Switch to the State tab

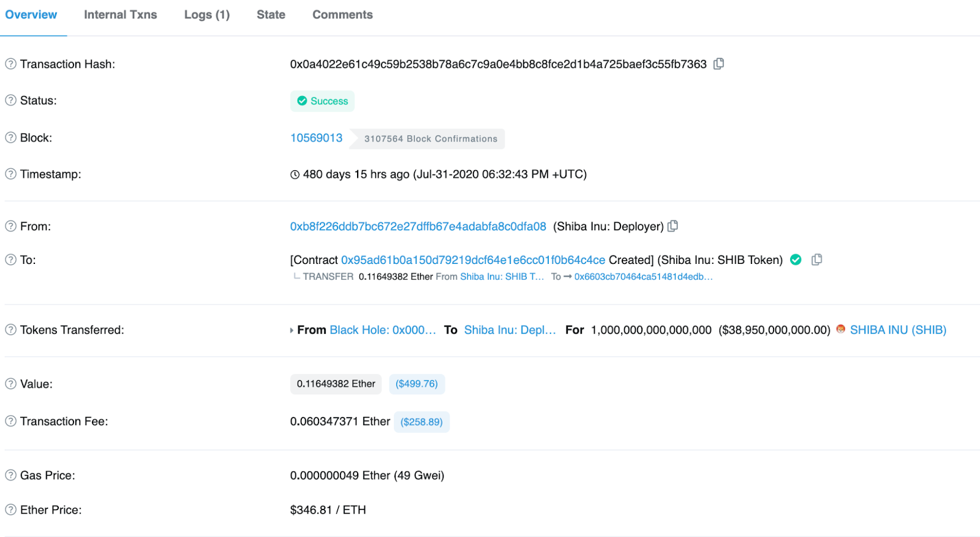(271, 15)
